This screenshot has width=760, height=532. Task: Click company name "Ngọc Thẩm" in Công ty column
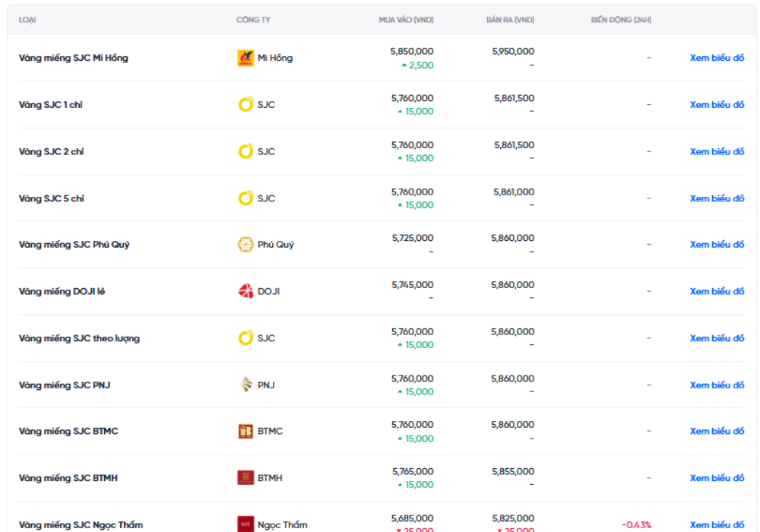click(x=282, y=524)
